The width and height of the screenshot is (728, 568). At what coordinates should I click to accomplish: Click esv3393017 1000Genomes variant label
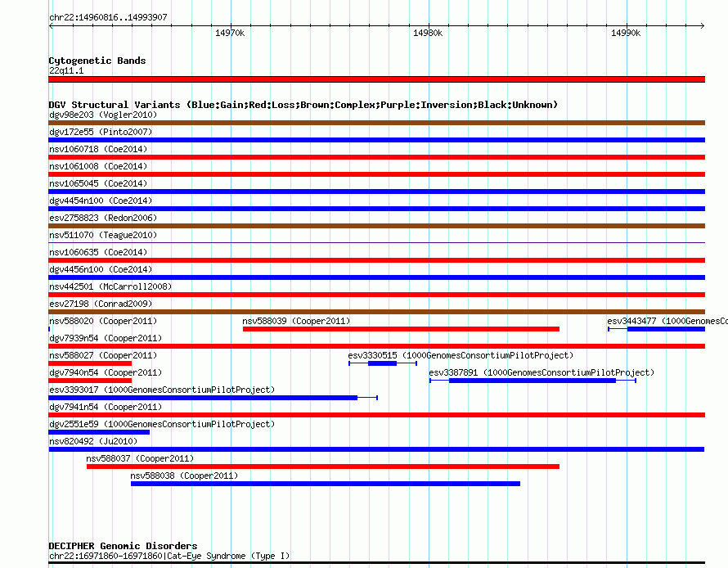click(x=162, y=390)
